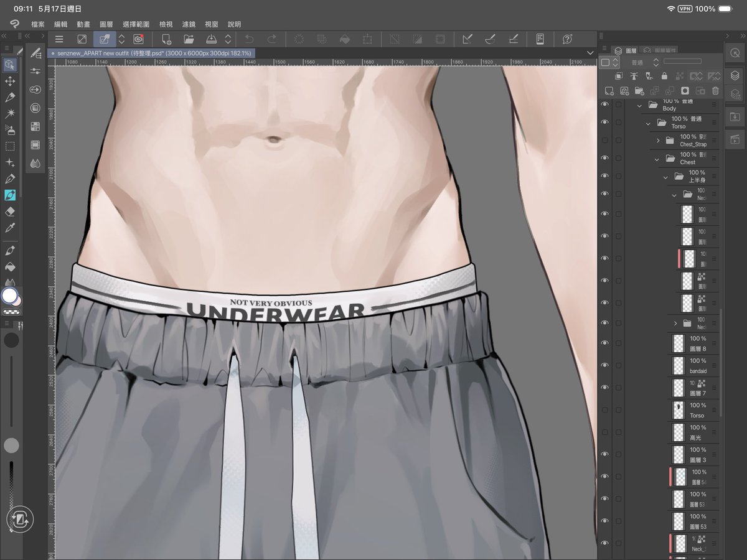Hide the Body folder with its eye icon
747x560 pixels.
[604, 105]
